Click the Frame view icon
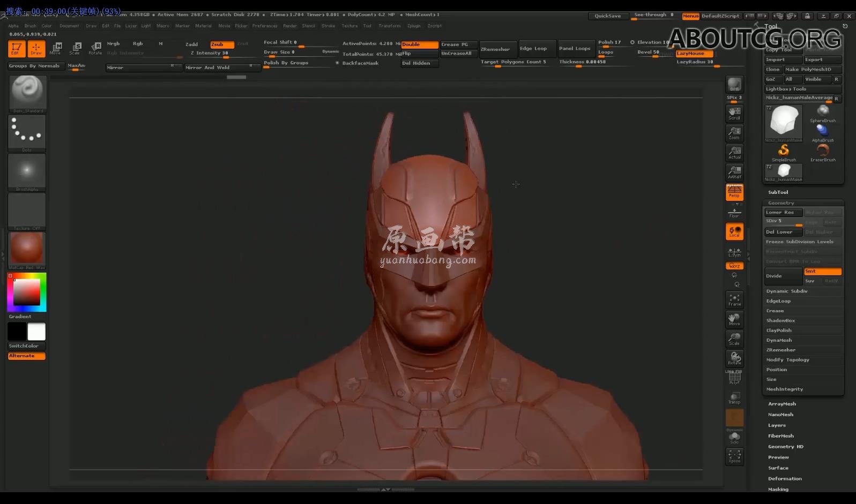856x504 pixels. point(734,300)
